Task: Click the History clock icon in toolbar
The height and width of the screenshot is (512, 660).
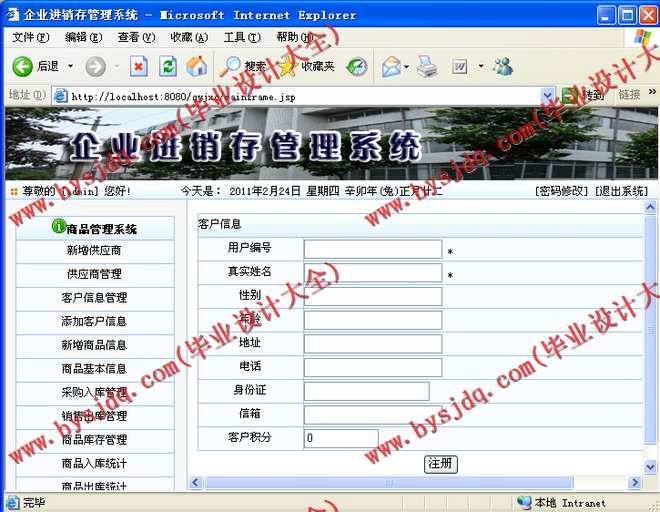Action: pos(357,66)
